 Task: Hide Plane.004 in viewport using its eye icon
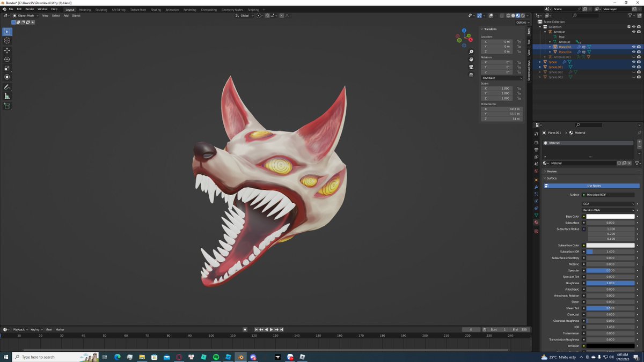[633, 52]
